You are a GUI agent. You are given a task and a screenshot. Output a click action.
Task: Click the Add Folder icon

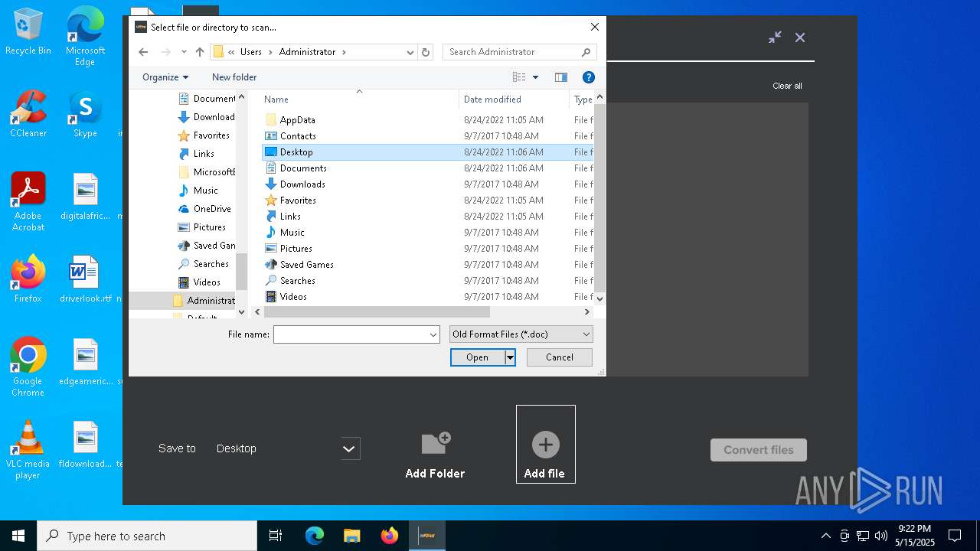pos(436,442)
